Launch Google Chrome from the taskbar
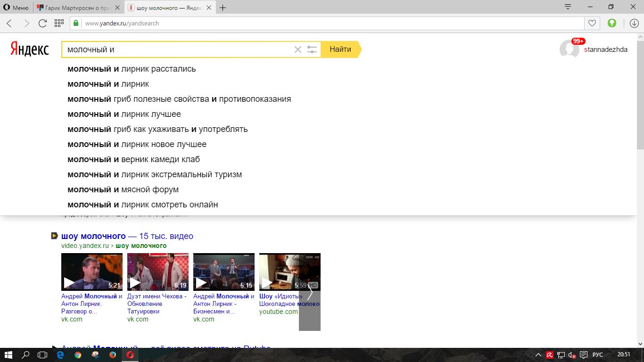 pos(78,355)
